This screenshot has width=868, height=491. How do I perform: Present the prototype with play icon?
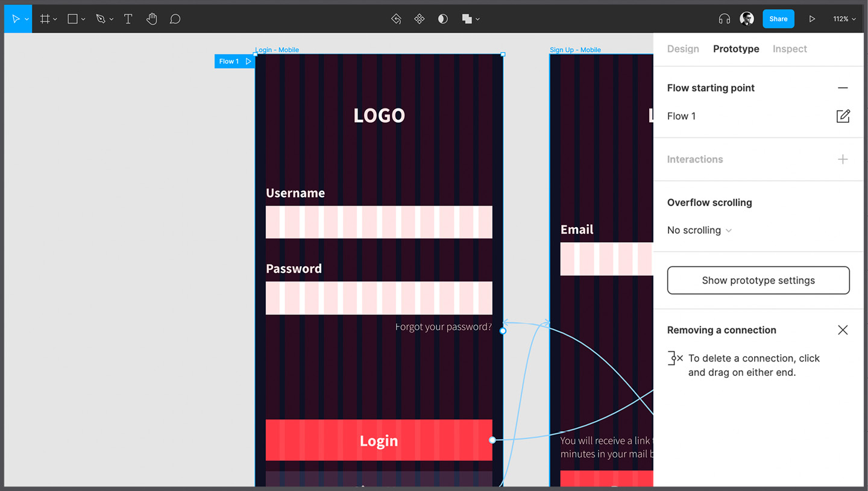coord(812,19)
